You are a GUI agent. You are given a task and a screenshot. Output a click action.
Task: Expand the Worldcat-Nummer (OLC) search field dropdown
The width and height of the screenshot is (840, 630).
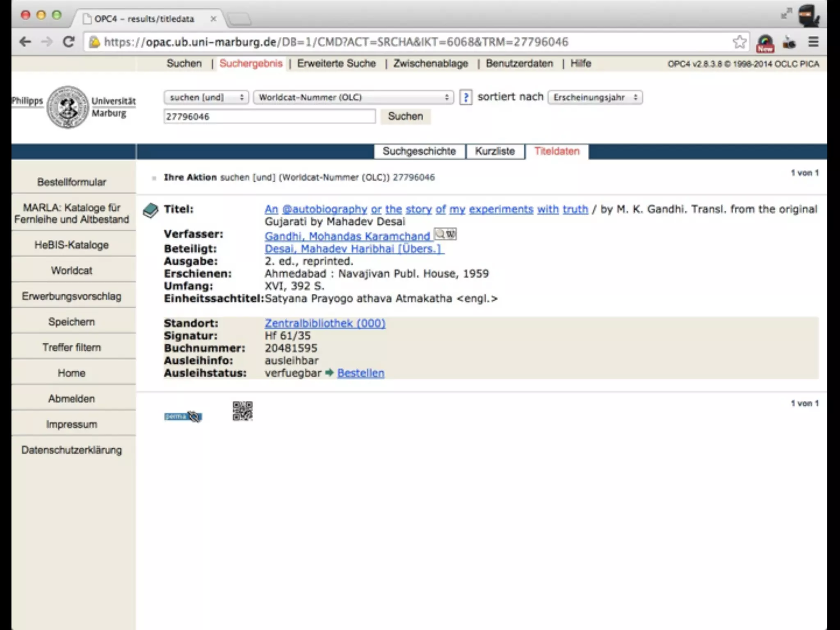[353, 98]
